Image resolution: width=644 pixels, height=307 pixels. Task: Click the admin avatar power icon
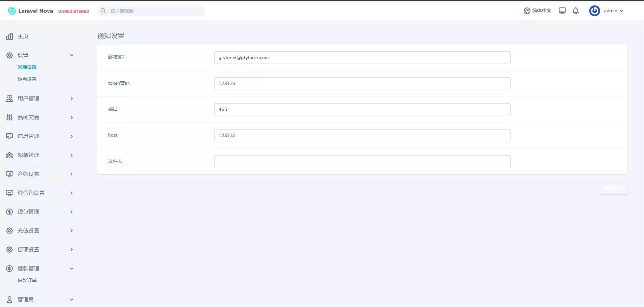(594, 11)
